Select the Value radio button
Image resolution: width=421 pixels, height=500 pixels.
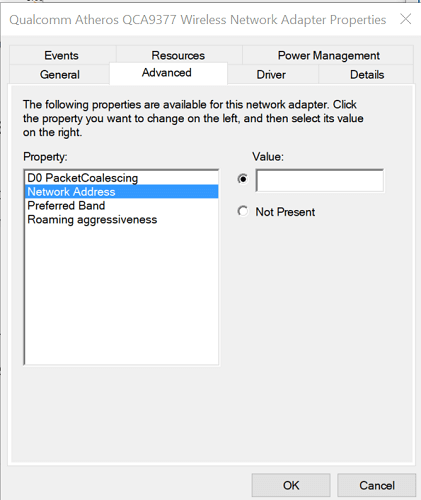243,179
